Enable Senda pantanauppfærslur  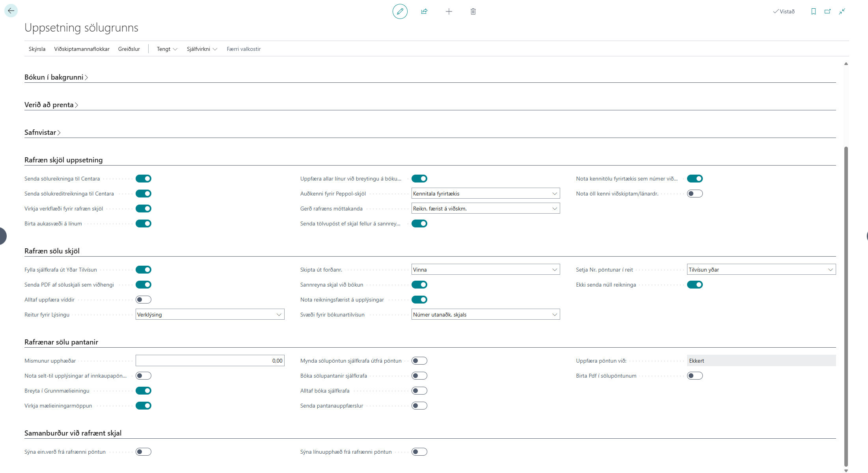[x=419, y=406]
